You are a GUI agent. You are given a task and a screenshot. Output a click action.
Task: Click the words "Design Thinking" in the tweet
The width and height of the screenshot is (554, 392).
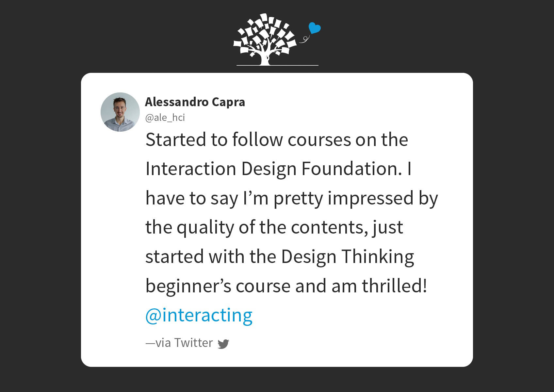[x=348, y=257]
